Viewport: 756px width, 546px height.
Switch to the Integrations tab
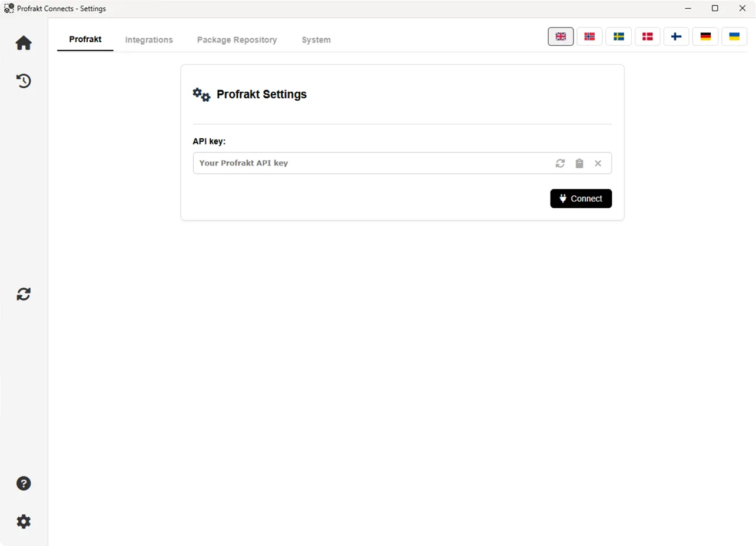pos(149,40)
